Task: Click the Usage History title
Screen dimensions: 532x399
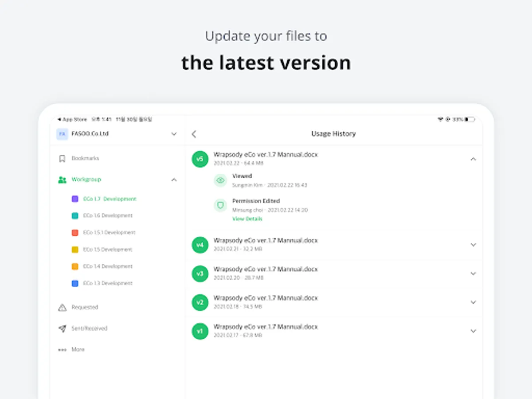Action: (333, 134)
